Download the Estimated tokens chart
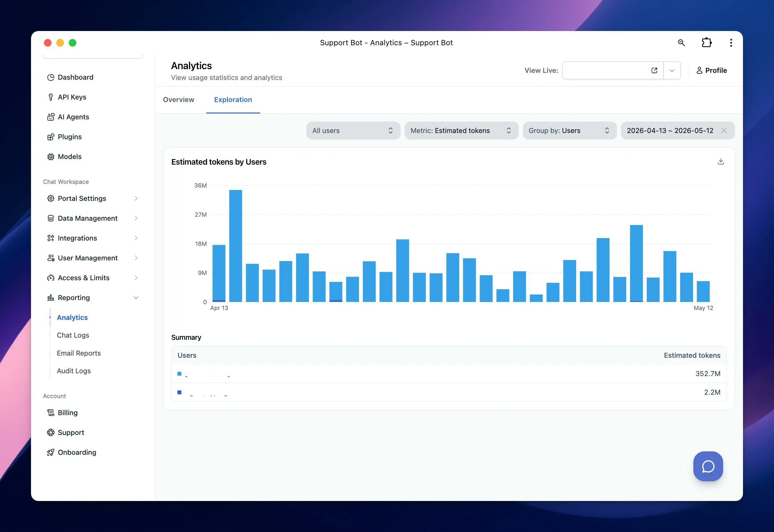 (721, 162)
